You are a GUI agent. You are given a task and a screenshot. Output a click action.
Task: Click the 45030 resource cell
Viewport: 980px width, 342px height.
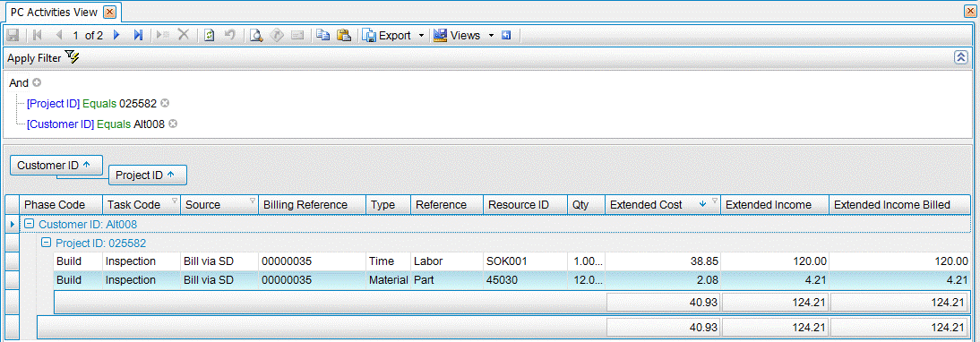coord(526,280)
